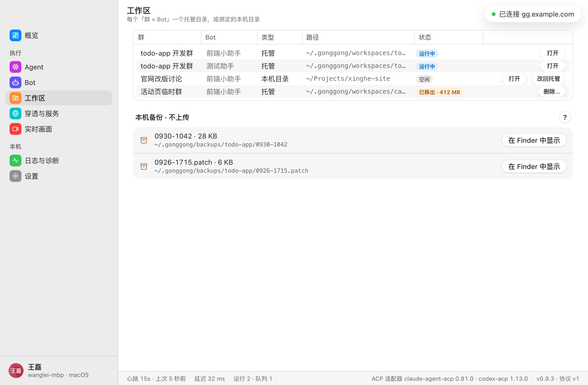Screen dimensions: 588x385
Task: Click 删除… for 活动页临时群 workspace
Action: point(552,92)
